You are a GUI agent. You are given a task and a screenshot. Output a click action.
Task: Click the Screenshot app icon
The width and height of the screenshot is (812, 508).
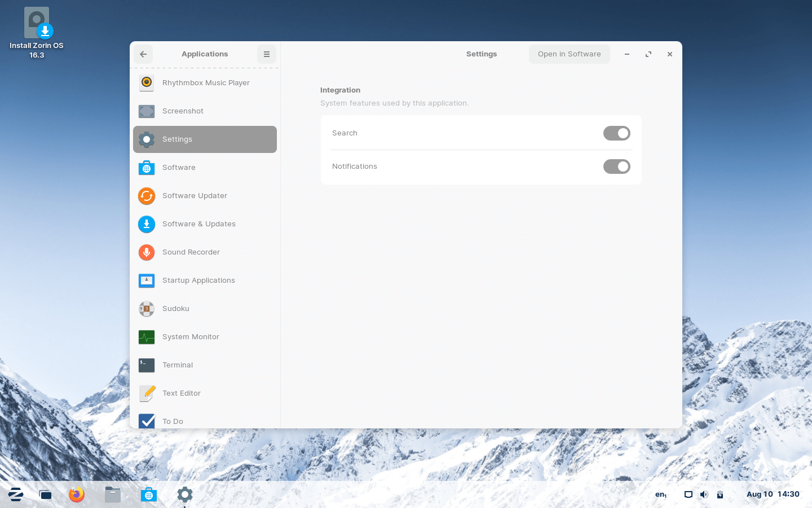pos(147,111)
